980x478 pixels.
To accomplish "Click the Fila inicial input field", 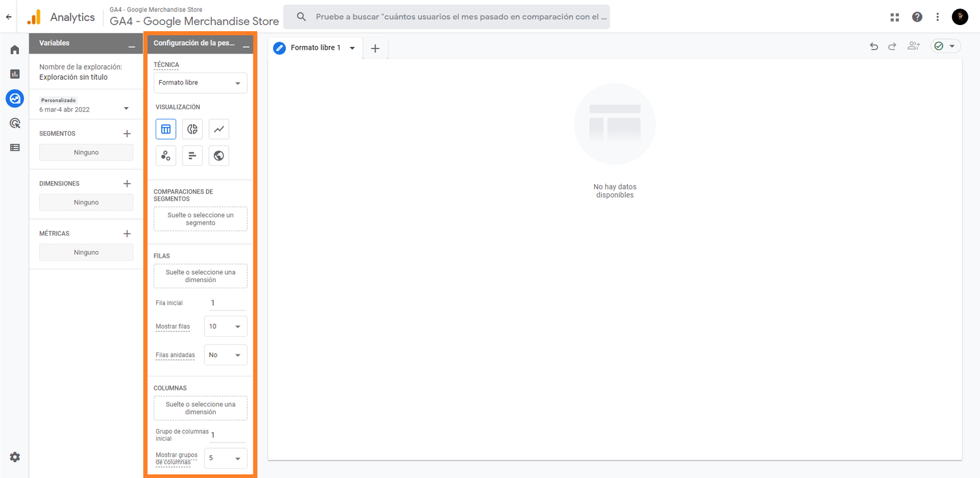I will pos(227,303).
